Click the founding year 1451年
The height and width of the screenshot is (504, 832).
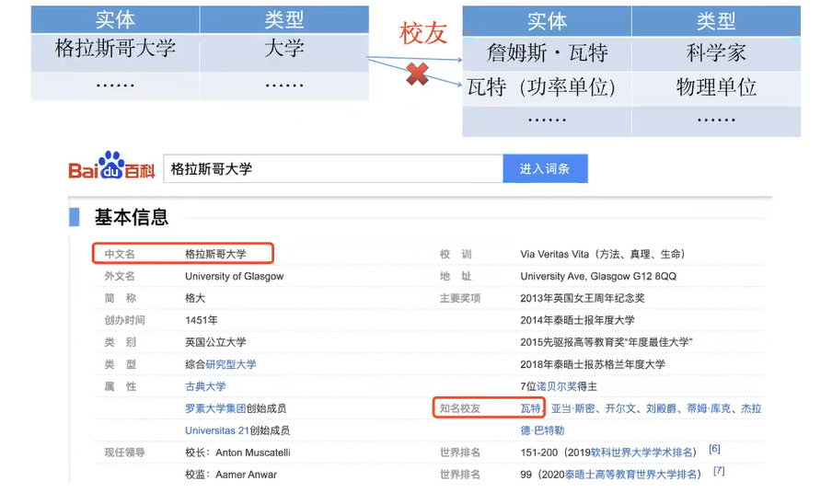(202, 320)
